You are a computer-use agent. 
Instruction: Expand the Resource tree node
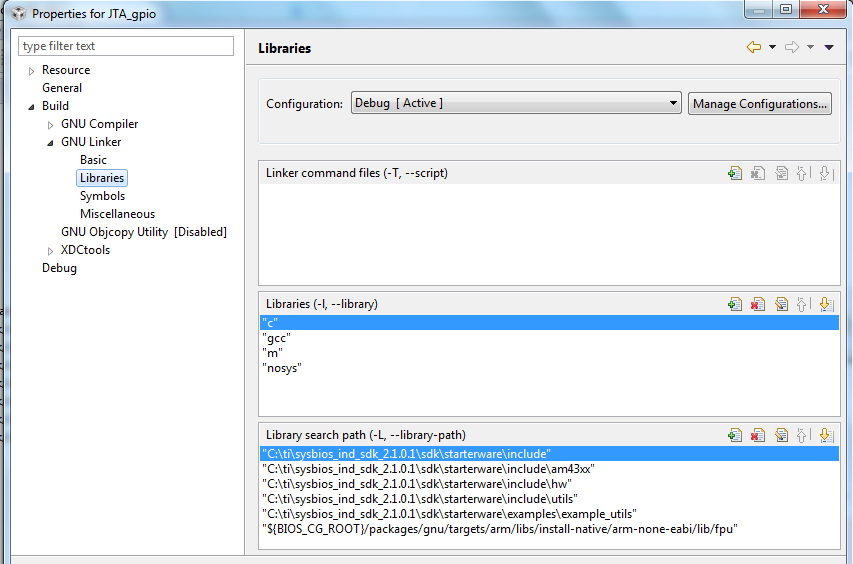31,71
